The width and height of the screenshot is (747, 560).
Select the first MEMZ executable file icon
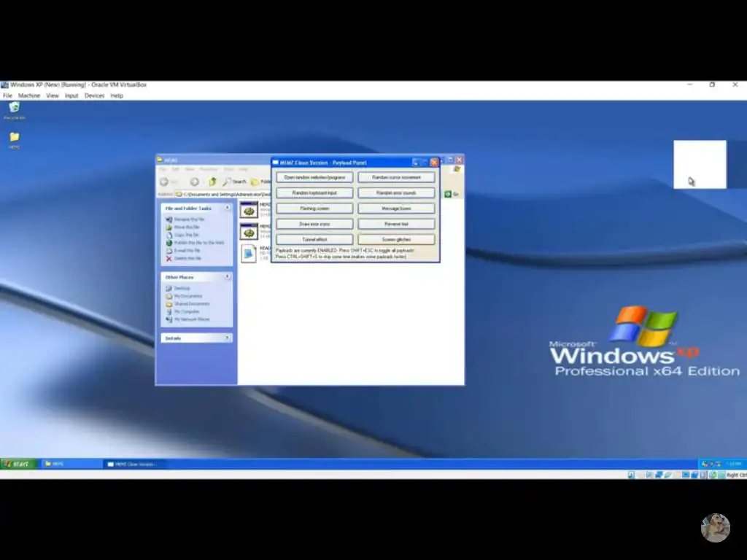coord(249,210)
